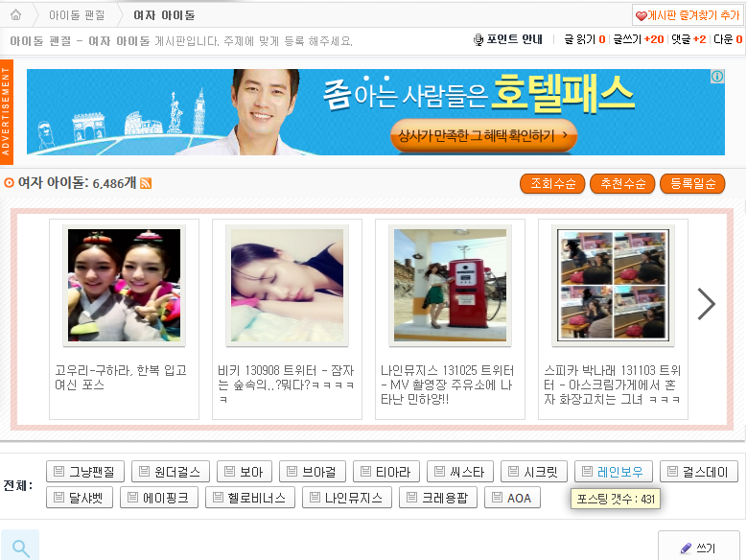This screenshot has width=747, height=560.
Task: Open the 아이돌 팬질 breadcrumb link
Action: pyautogui.click(x=77, y=15)
